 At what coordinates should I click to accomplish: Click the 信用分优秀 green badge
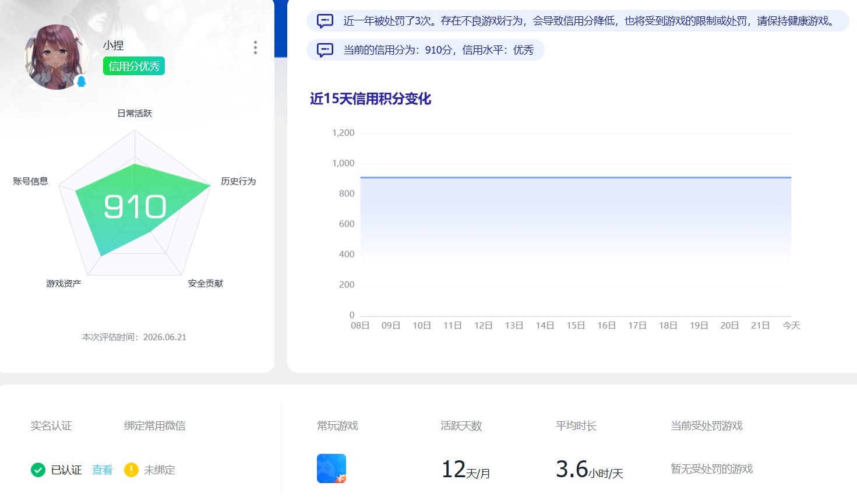pyautogui.click(x=134, y=66)
